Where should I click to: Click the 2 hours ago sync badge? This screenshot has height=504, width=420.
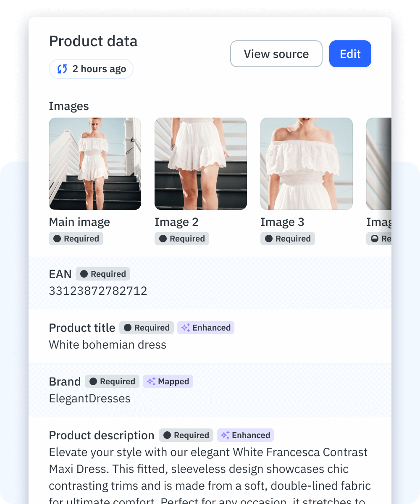point(91,69)
